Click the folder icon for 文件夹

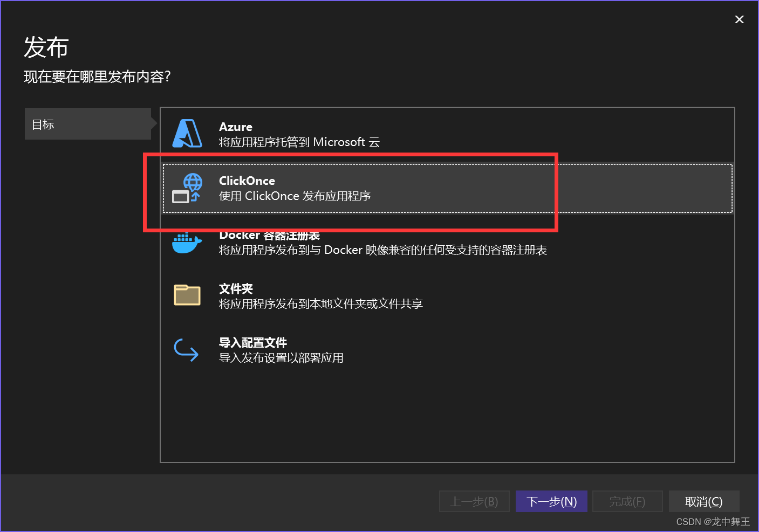[187, 295]
